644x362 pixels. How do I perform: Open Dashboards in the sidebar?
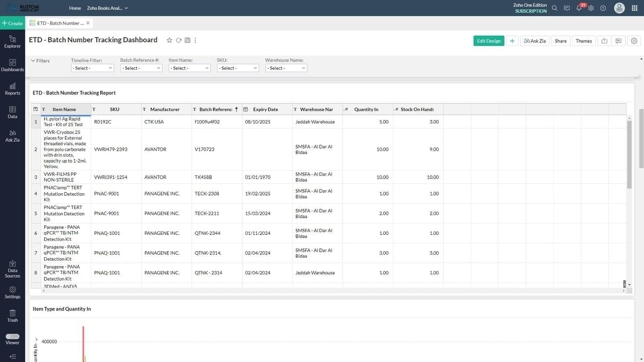tap(12, 65)
